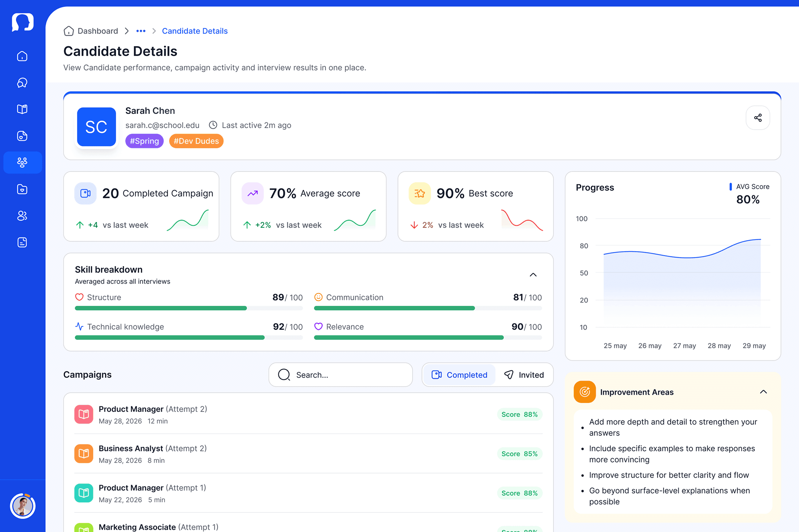Click the Relevance progress bar
Viewport: 799px width, 532px height.
point(428,338)
